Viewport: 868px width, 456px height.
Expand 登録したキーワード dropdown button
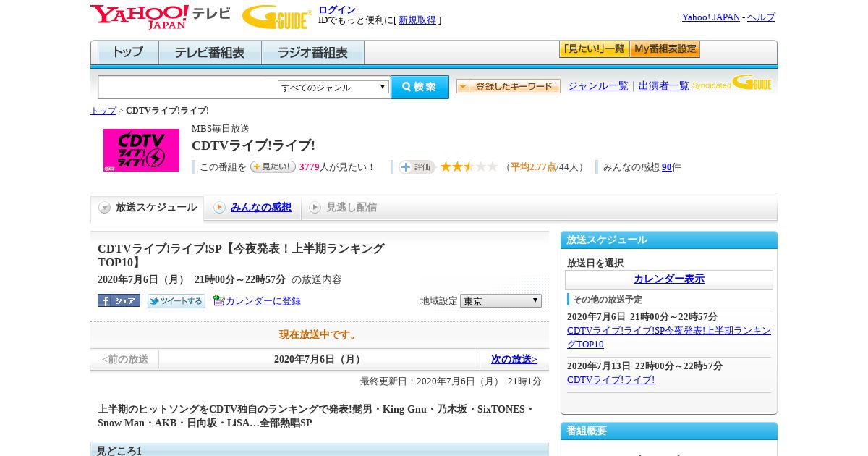pyautogui.click(x=509, y=86)
